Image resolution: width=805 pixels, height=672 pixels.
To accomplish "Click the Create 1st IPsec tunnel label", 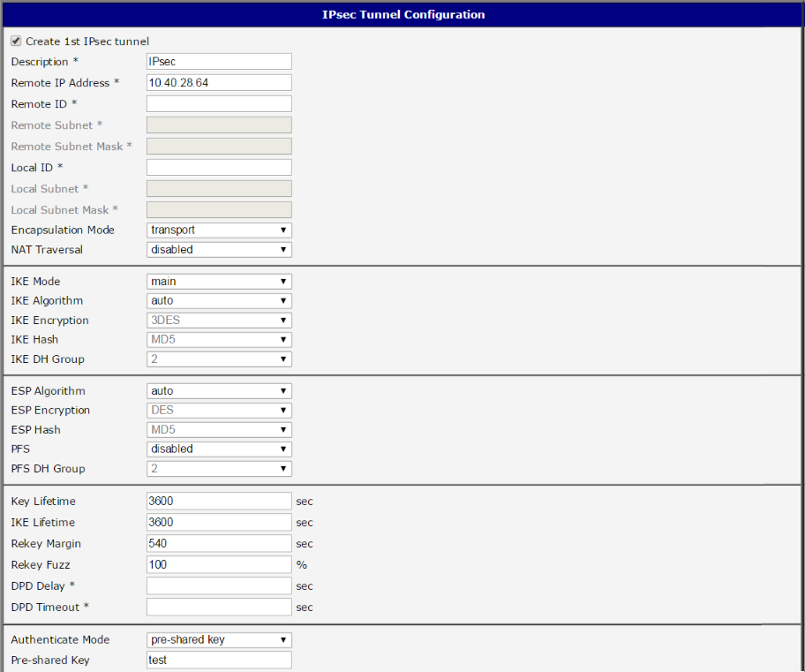I will point(87,42).
